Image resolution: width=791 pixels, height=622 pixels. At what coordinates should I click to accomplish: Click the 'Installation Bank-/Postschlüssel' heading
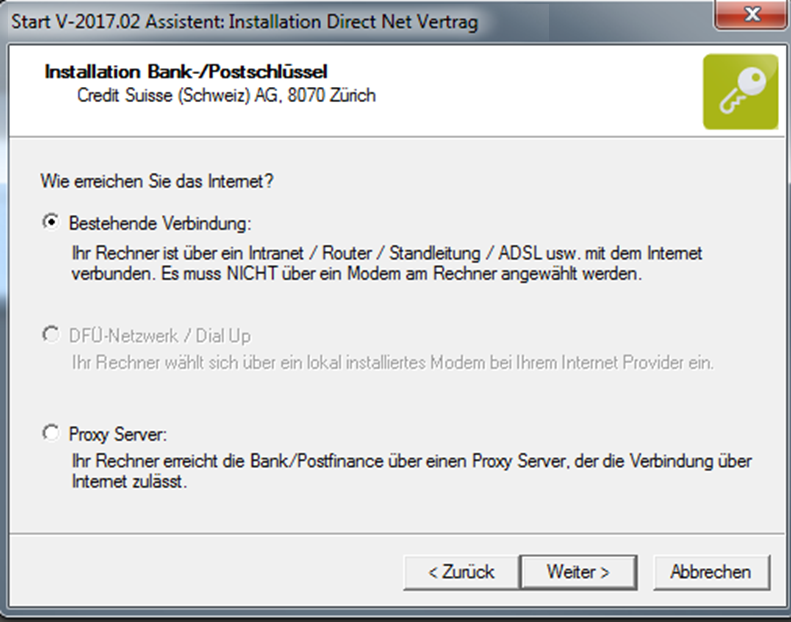186,72
